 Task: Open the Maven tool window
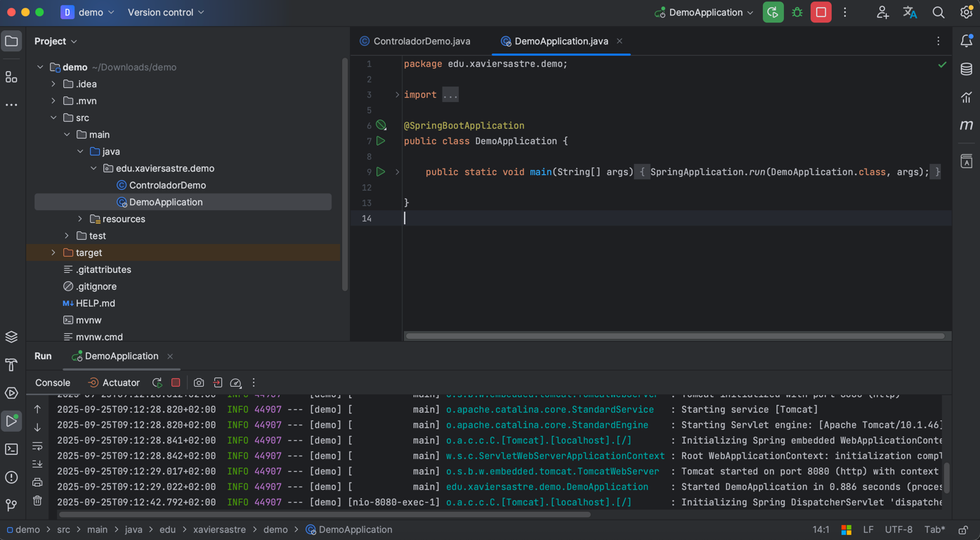[x=967, y=125]
